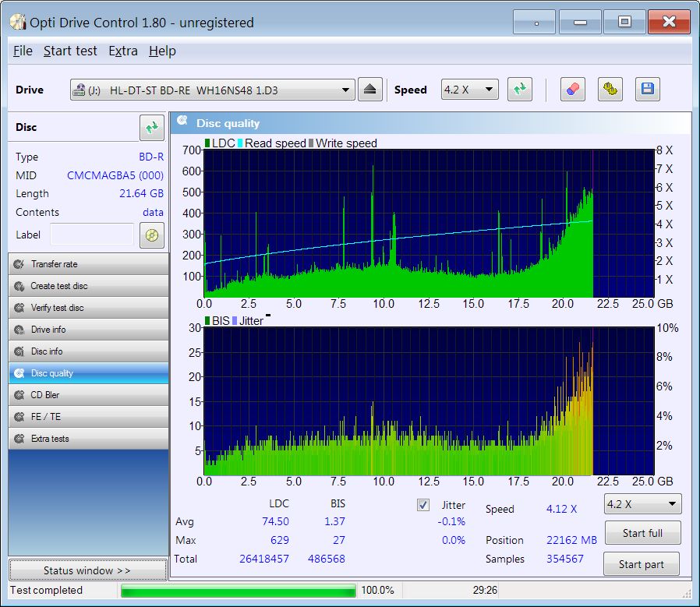Click the eject disc icon

point(369,90)
